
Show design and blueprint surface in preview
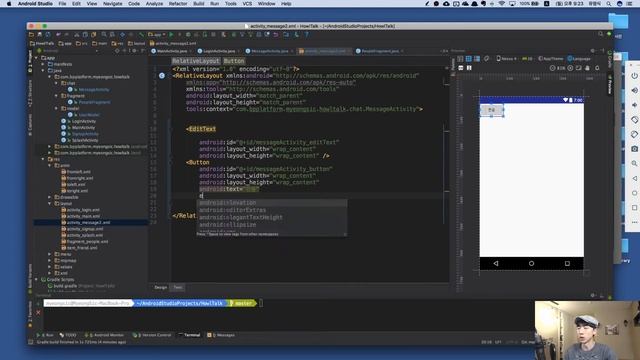[477, 59]
